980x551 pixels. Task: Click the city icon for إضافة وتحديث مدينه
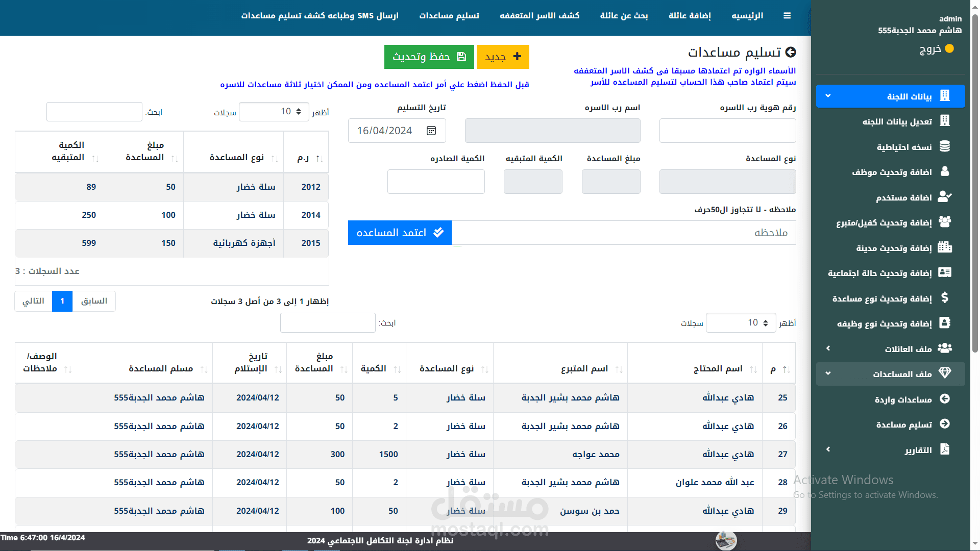[945, 247]
